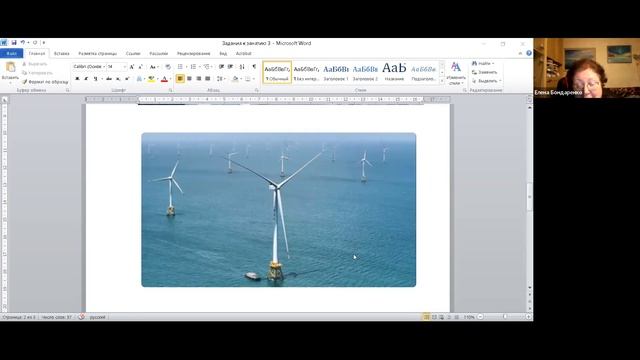Image resolution: width=640 pixels, height=360 pixels.
Task: Switch to the Вид tab
Action: click(x=223, y=53)
